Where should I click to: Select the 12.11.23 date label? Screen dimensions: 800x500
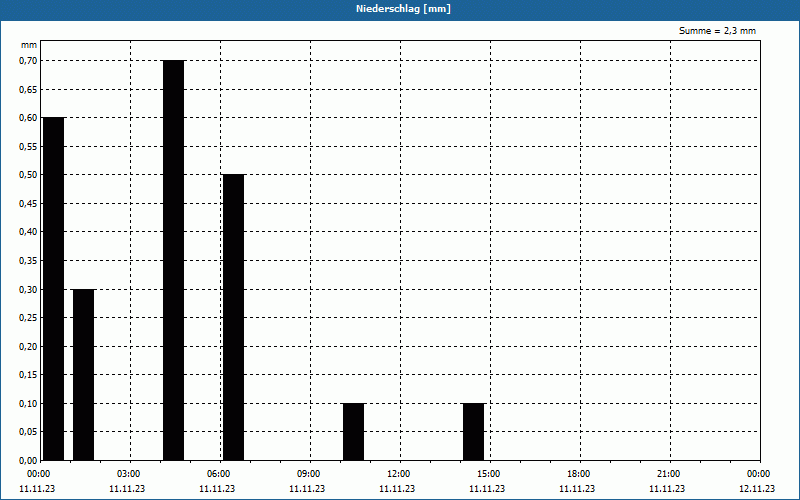click(x=757, y=489)
